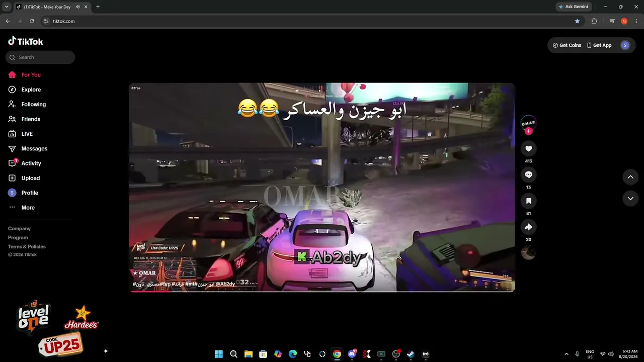Viewport: 644px width, 362px height.
Task: Open the creator's profile picture
Action: [x=528, y=123]
